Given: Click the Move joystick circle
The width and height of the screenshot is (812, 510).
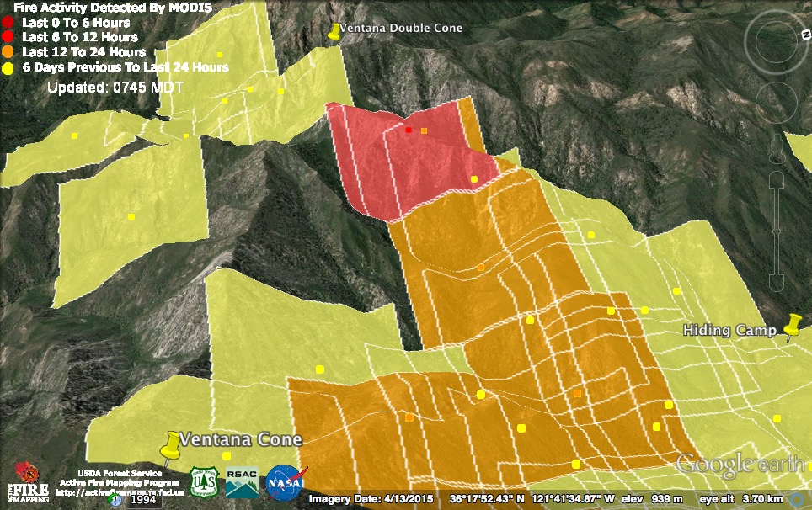Looking at the screenshot, I should point(776,103).
